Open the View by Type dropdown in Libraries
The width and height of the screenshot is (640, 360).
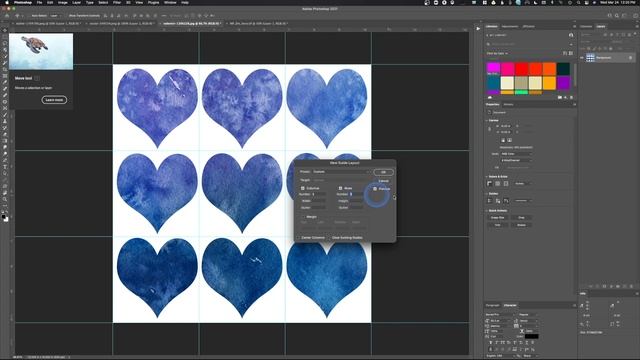[x=497, y=53]
